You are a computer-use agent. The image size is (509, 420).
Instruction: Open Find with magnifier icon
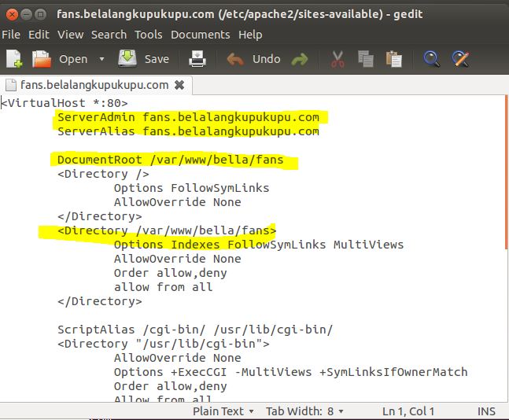pos(432,59)
